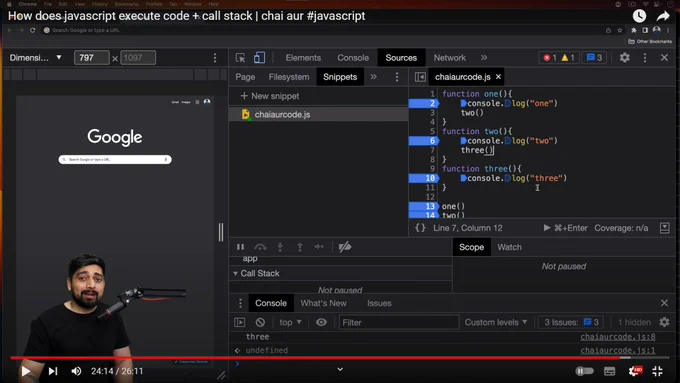Close the console drawer
The width and height of the screenshot is (680, 383).
point(664,303)
